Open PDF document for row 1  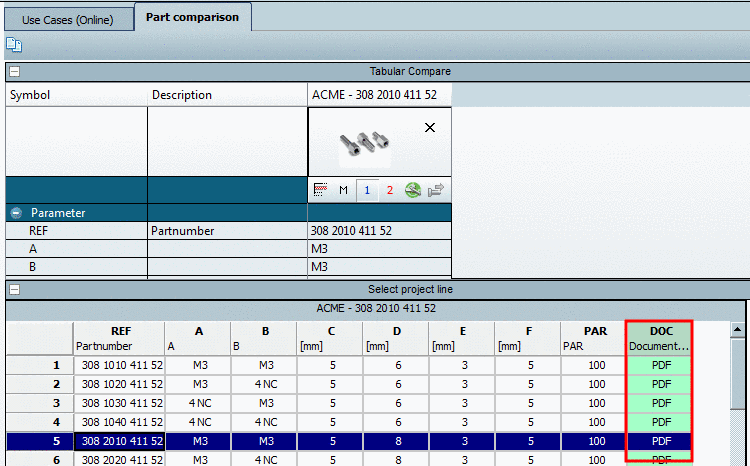click(659, 365)
